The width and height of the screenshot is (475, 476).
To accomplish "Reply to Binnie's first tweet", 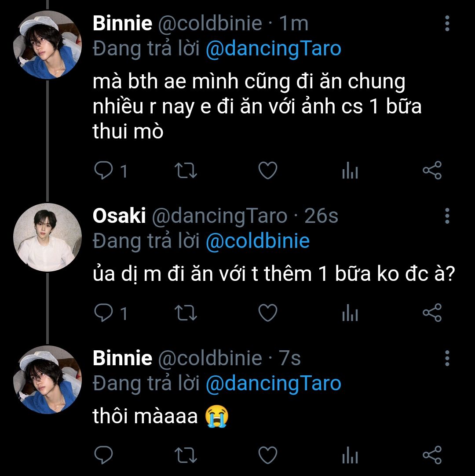I will click(x=104, y=171).
